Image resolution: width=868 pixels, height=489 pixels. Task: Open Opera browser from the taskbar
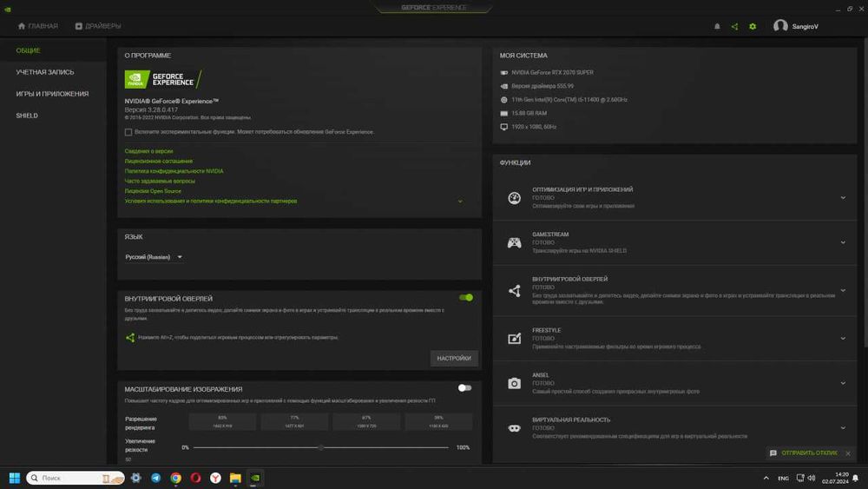(195, 478)
